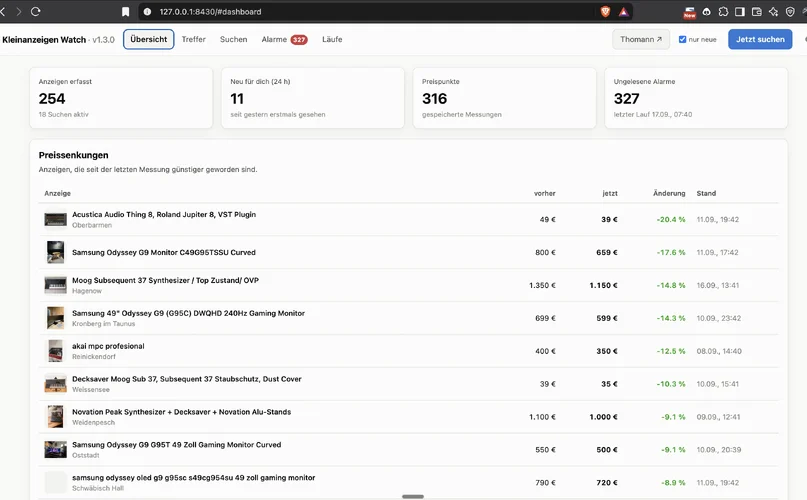Open Brave Shields lion icon
This screenshot has width=807, height=500.
[x=605, y=11]
